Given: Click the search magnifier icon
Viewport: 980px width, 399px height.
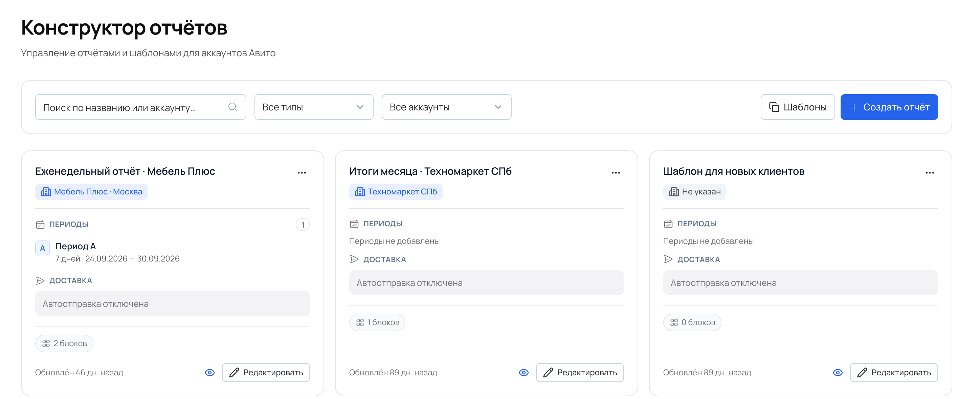Looking at the screenshot, I should [232, 107].
